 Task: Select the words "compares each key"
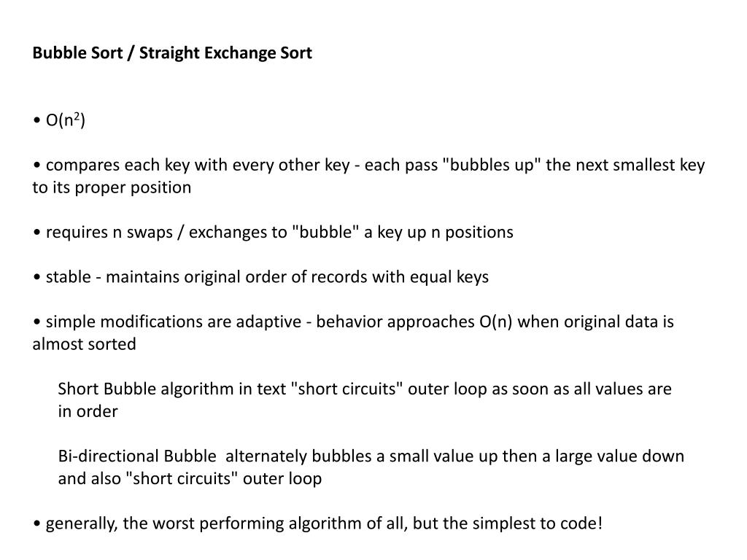tap(104, 166)
